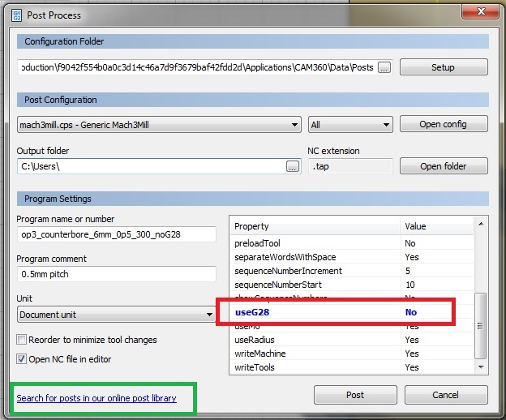This screenshot has width=506, height=420.
Task: Click the browse button next to configuration folder path
Action: (x=384, y=67)
